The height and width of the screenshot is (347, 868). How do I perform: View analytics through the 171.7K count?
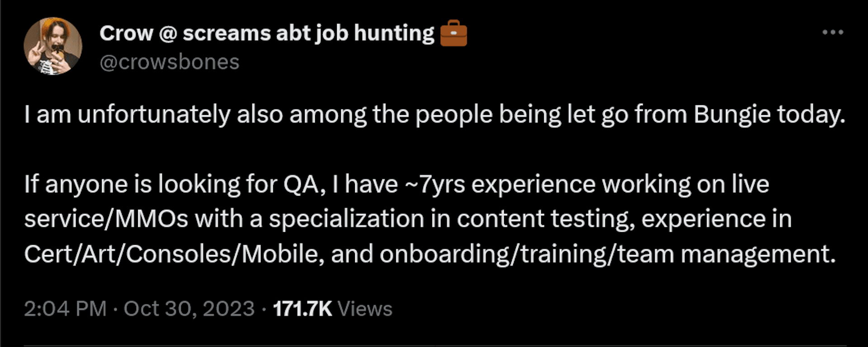[x=302, y=309]
